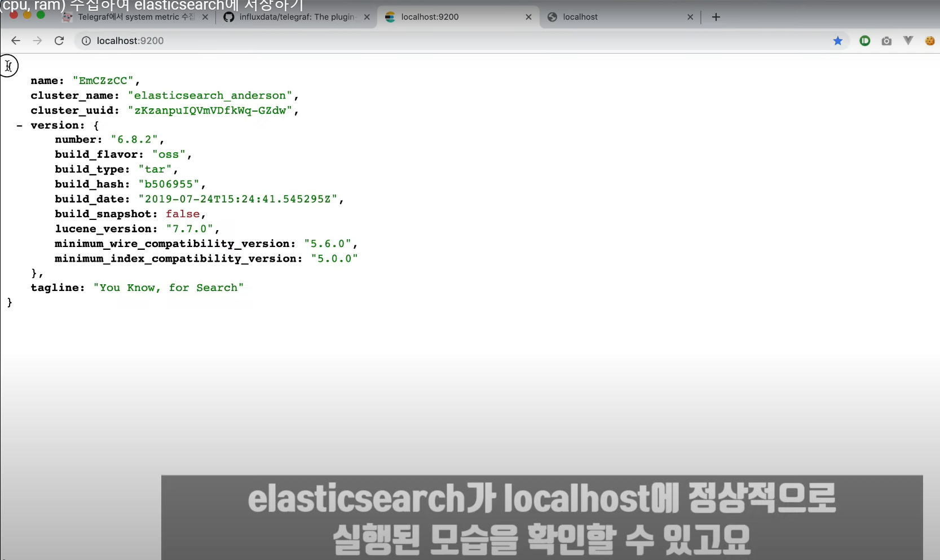Select the cluster_name value "elasticsearch_anderson"
The height and width of the screenshot is (560, 940).
[x=210, y=95]
